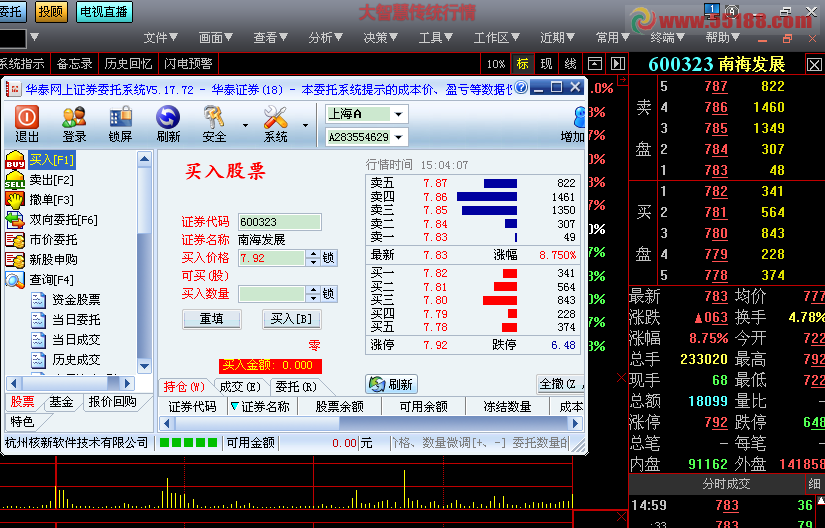Click sidebar horizontal scrollbar right arrow
825x528 pixels.
click(126, 383)
